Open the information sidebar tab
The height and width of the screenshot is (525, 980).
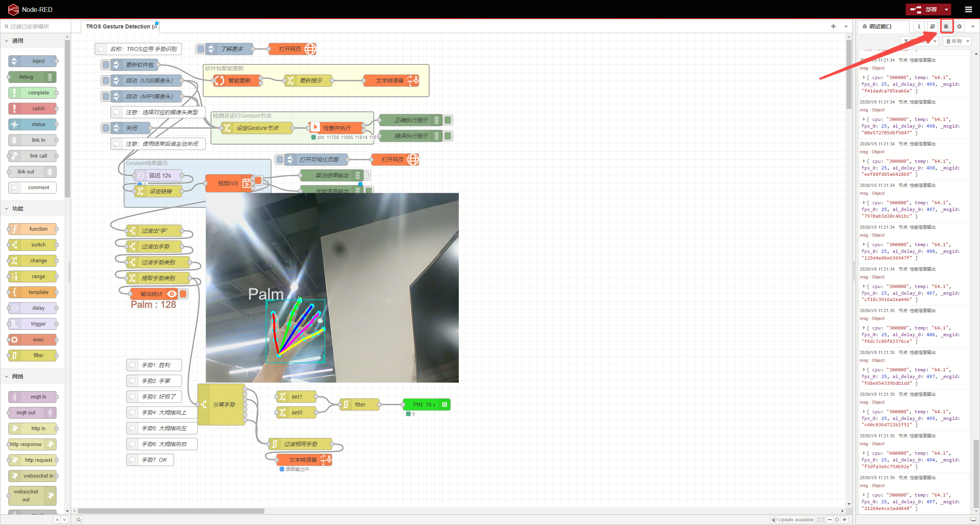(919, 26)
